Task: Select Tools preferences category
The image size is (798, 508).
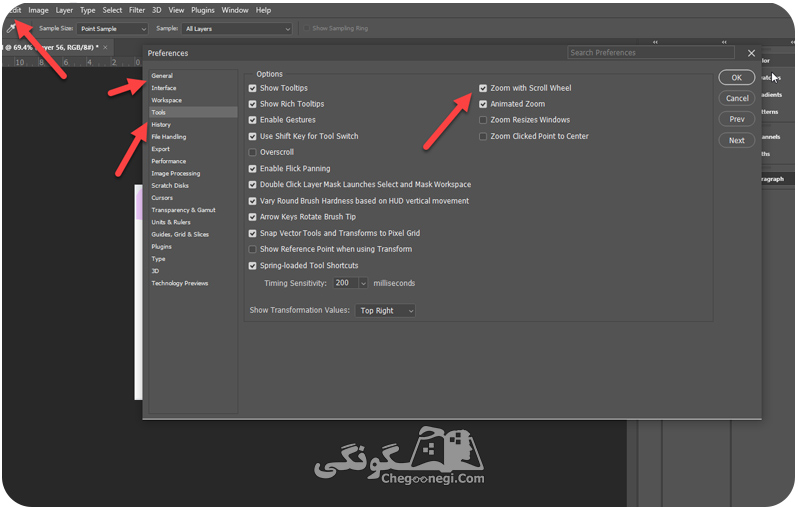Action: tap(193, 112)
